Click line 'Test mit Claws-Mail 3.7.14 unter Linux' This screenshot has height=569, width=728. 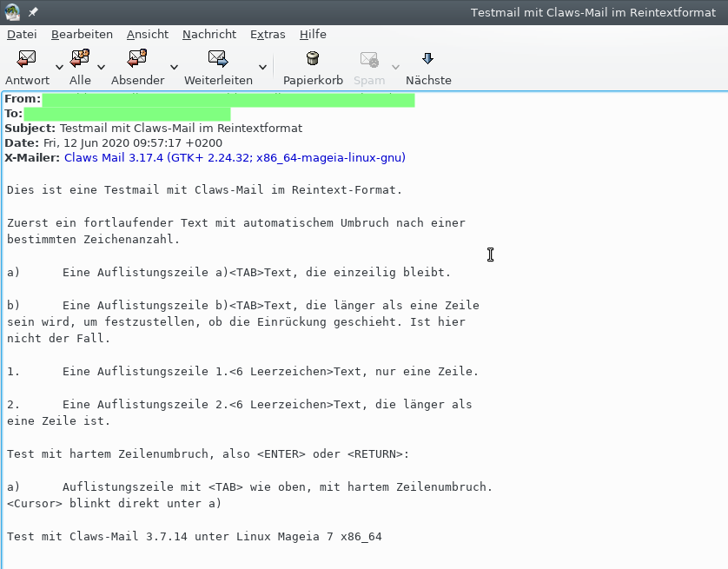pos(194,537)
